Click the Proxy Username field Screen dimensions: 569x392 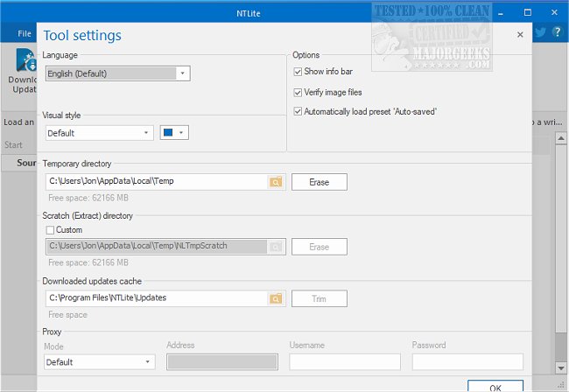[345, 361]
